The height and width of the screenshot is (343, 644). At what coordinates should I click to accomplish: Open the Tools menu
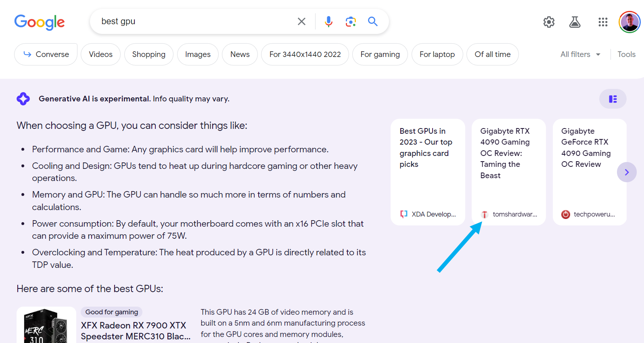coord(626,54)
